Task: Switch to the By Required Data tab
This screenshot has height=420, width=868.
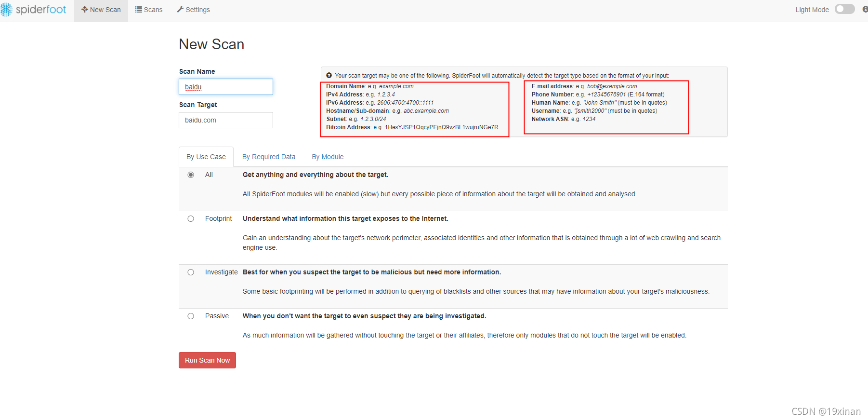Action: click(269, 157)
